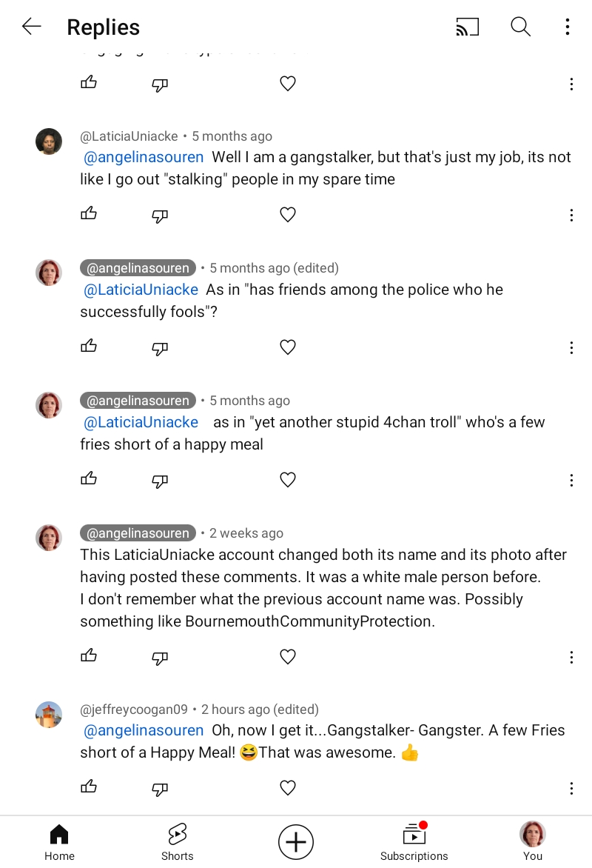
Task: Dislike LaticiaUniacke's gangstalker comment
Action: point(160,216)
